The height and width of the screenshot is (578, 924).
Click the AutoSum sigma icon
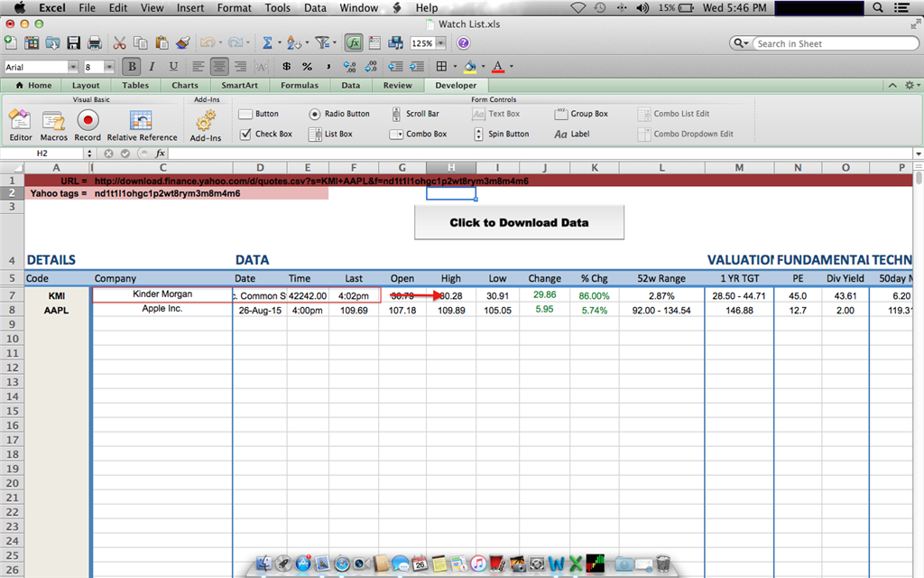(x=267, y=42)
